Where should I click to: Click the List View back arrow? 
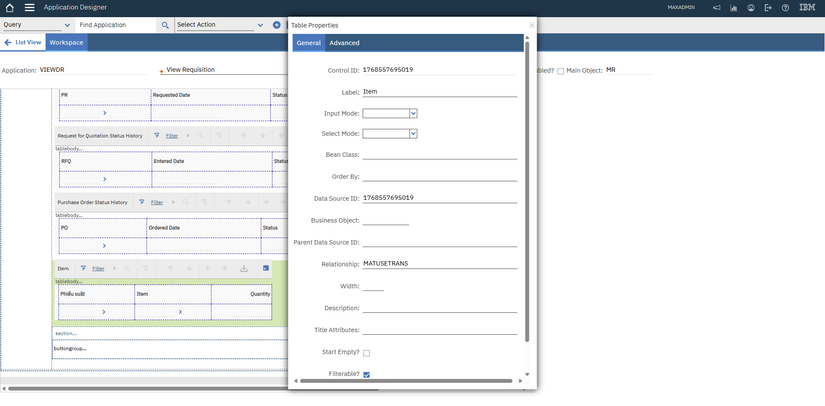point(7,43)
